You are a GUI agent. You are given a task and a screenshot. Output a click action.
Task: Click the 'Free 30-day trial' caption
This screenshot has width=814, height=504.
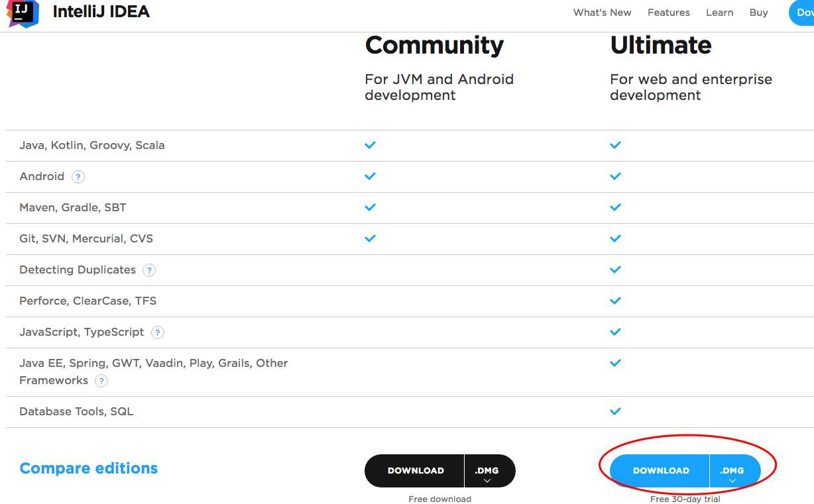685,499
